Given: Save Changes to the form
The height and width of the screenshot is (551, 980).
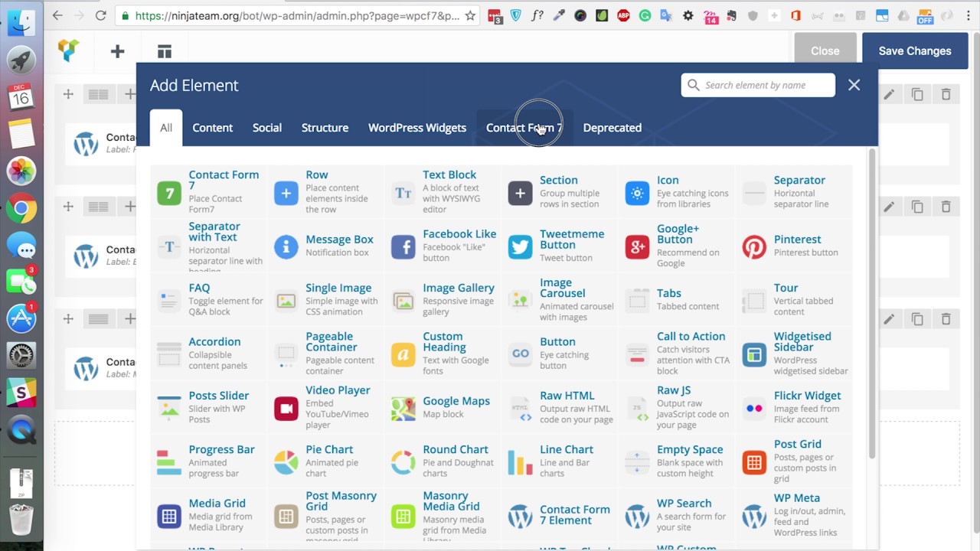Looking at the screenshot, I should click(915, 51).
